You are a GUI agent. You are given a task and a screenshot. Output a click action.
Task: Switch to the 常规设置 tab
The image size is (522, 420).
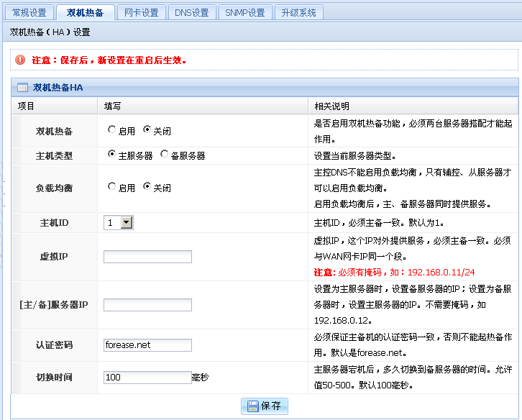coord(29,12)
